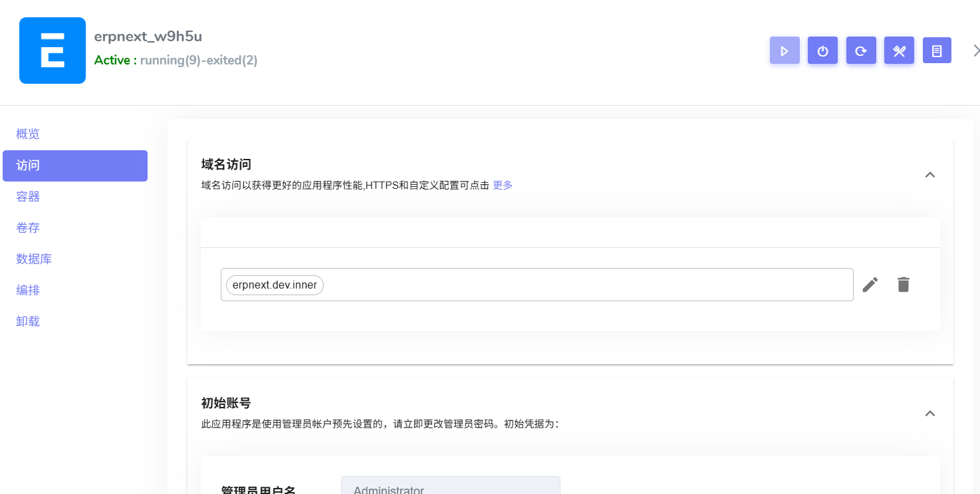View the application logs icon
Screen dimensions: 980x494
[x=937, y=50]
